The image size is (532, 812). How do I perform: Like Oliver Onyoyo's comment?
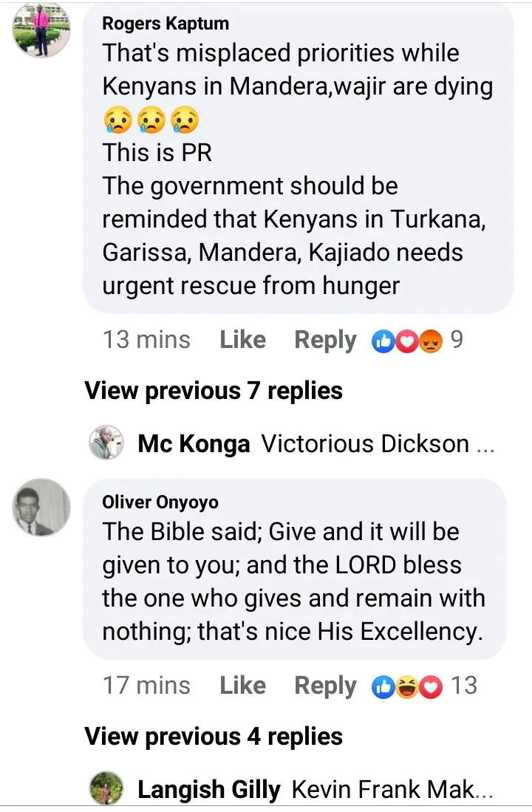click(242, 685)
